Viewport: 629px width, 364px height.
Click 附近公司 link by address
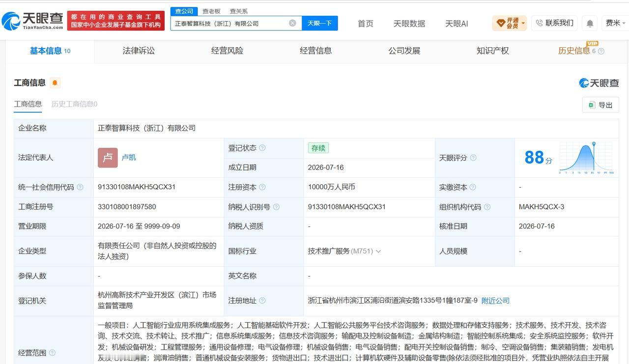coord(495,301)
